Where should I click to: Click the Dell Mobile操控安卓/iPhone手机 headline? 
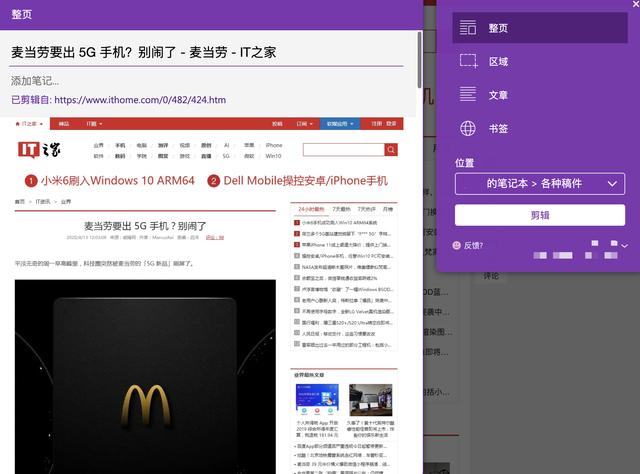tap(305, 181)
